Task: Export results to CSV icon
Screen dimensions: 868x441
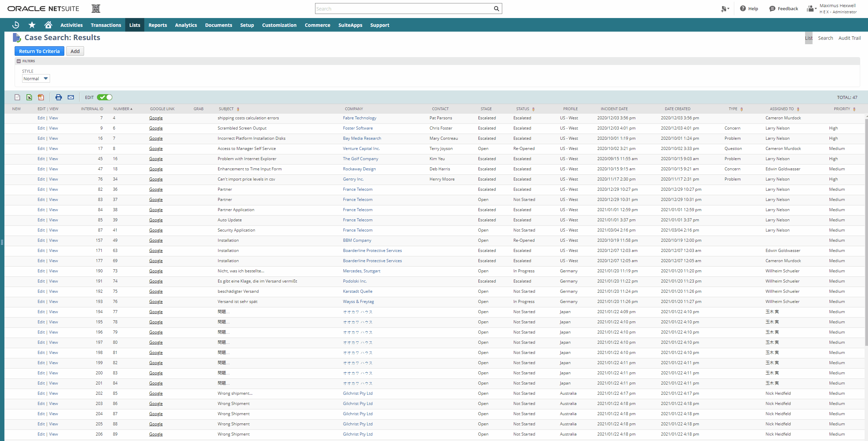Action: click(17, 97)
